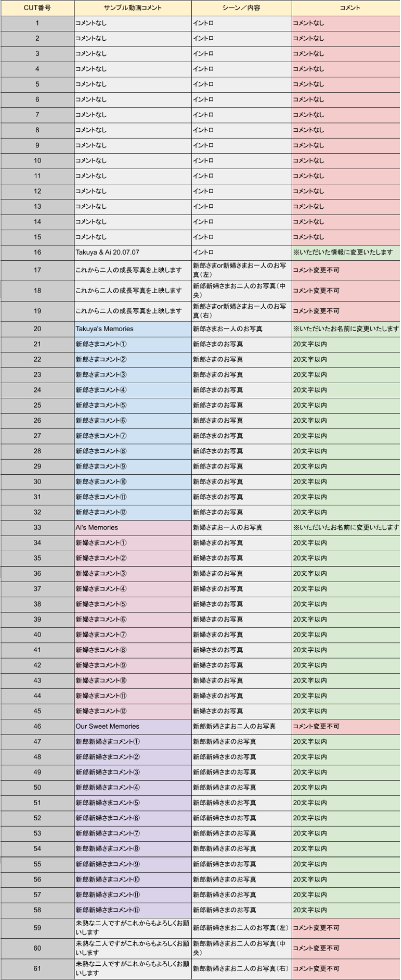Select the ※いただいた情報に変更いたします cell

click(346, 252)
